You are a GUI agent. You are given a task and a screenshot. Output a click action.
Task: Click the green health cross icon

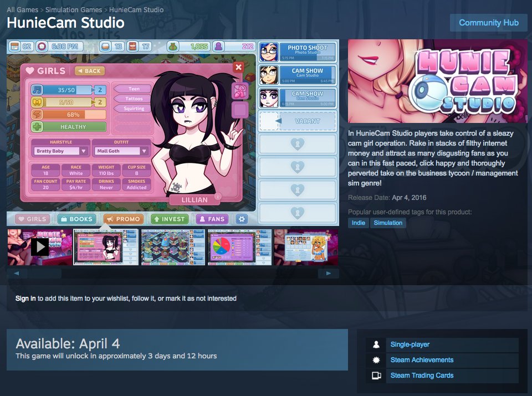coord(37,127)
